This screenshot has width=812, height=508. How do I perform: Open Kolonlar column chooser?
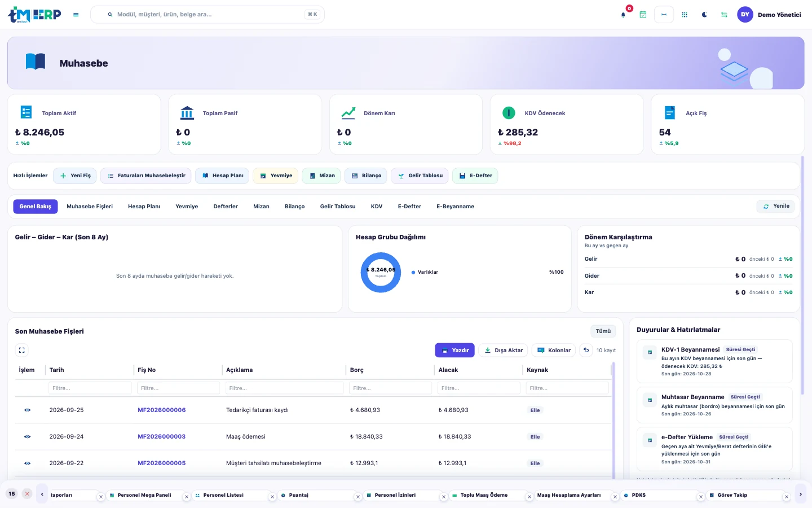point(554,350)
